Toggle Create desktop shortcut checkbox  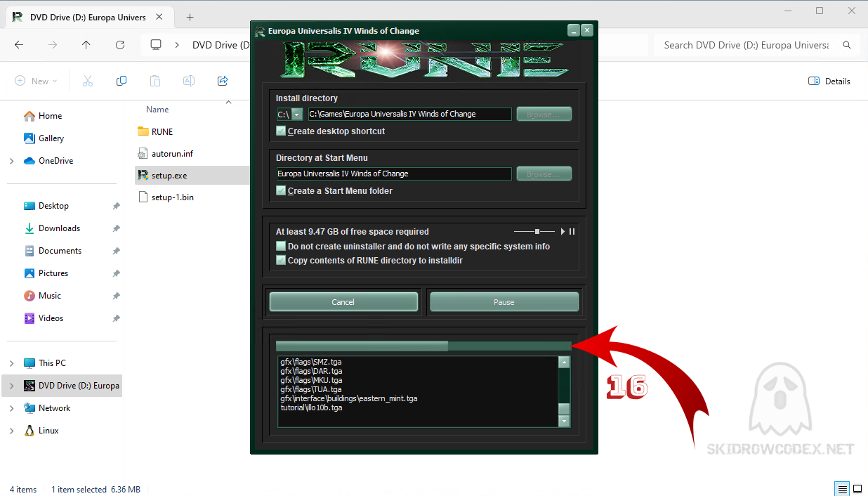click(281, 131)
